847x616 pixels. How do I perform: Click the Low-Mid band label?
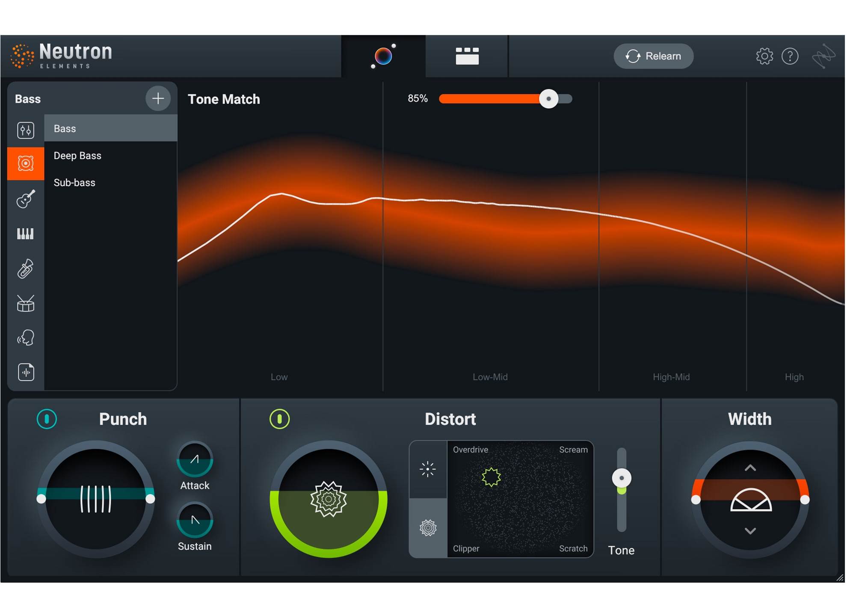pos(490,377)
